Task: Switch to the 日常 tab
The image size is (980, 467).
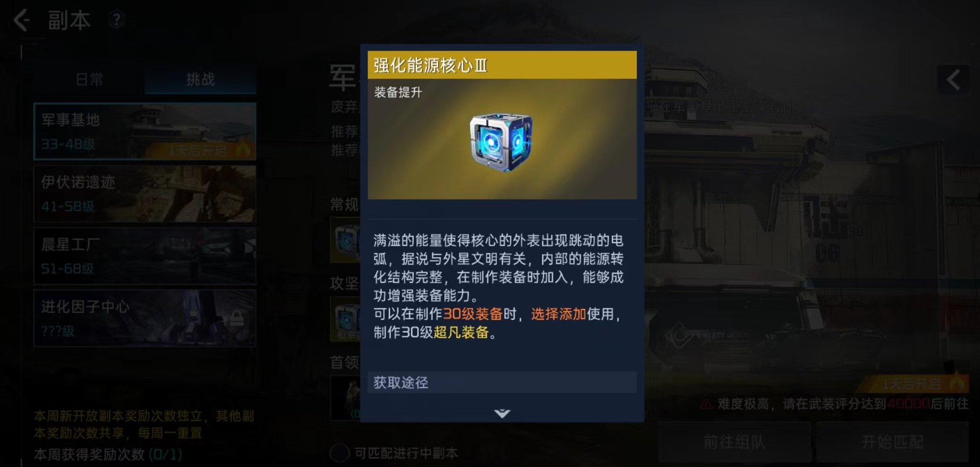Action: 89,79
